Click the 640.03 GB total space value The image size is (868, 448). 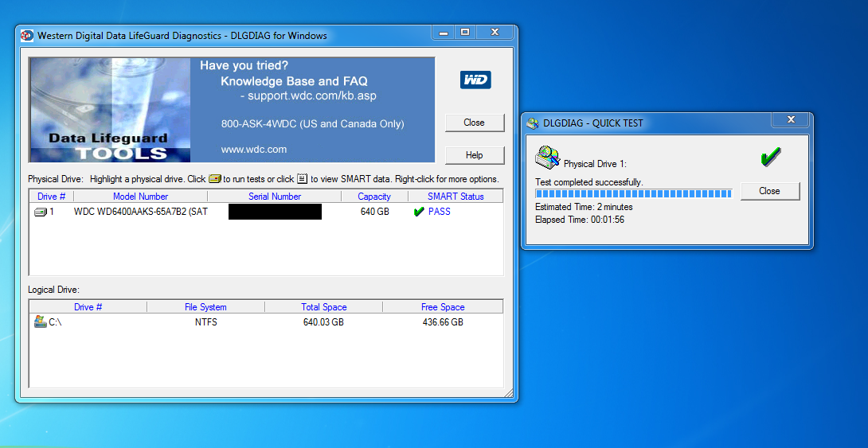point(323,322)
